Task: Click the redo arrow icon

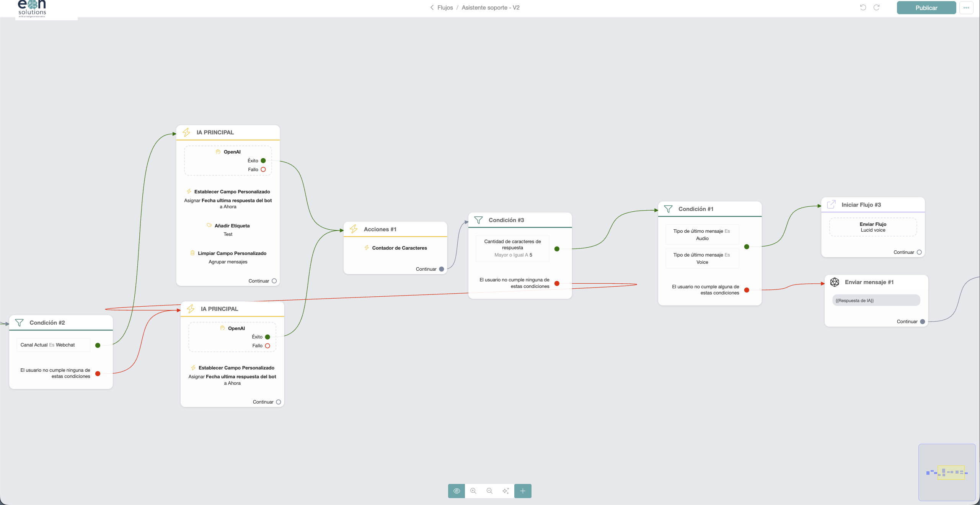Action: (x=877, y=8)
